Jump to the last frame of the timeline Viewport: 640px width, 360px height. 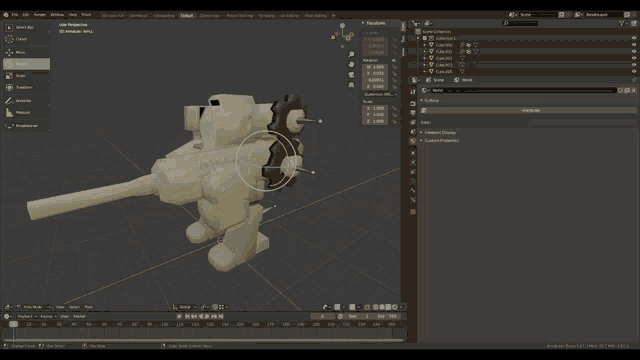[x=221, y=316]
